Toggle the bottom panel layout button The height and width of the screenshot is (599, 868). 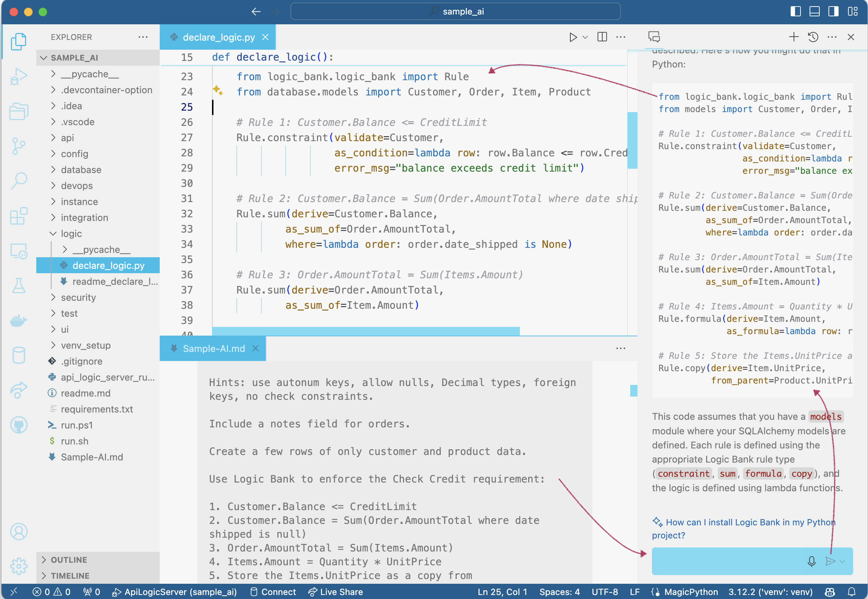click(814, 11)
